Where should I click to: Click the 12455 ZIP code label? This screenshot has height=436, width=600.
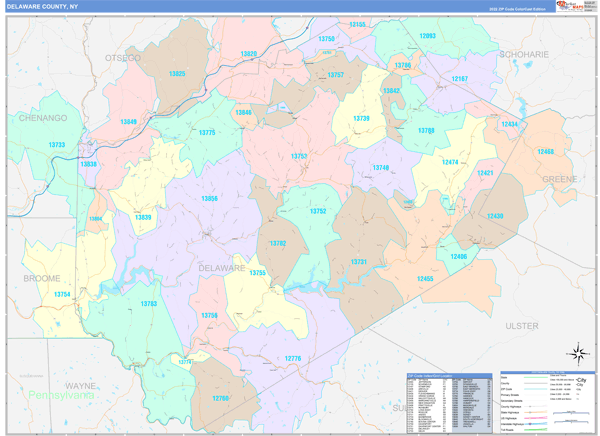click(426, 278)
